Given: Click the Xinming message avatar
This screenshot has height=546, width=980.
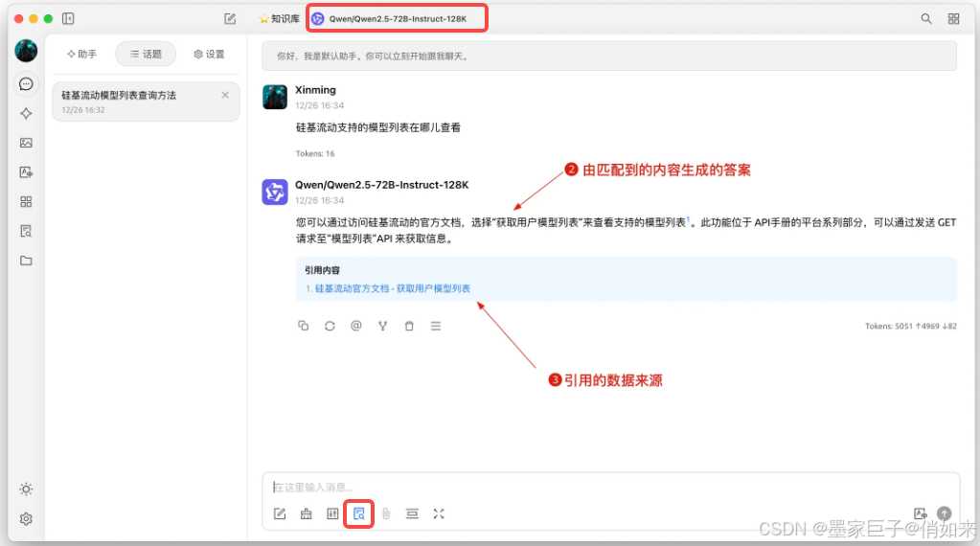Looking at the screenshot, I should click(275, 98).
